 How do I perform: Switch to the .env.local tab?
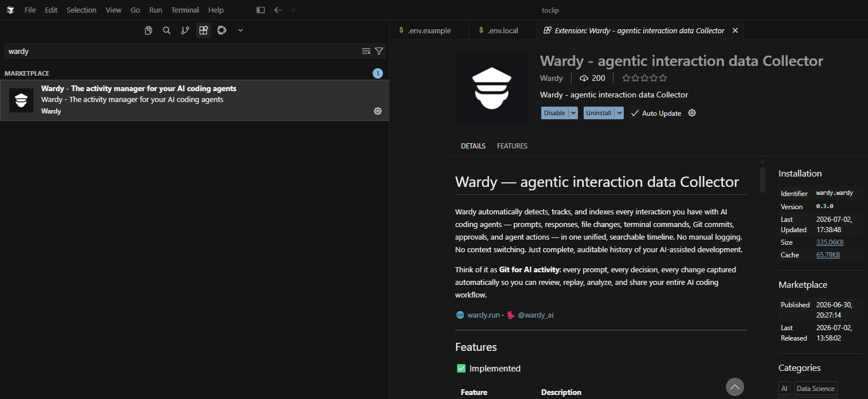pos(503,30)
